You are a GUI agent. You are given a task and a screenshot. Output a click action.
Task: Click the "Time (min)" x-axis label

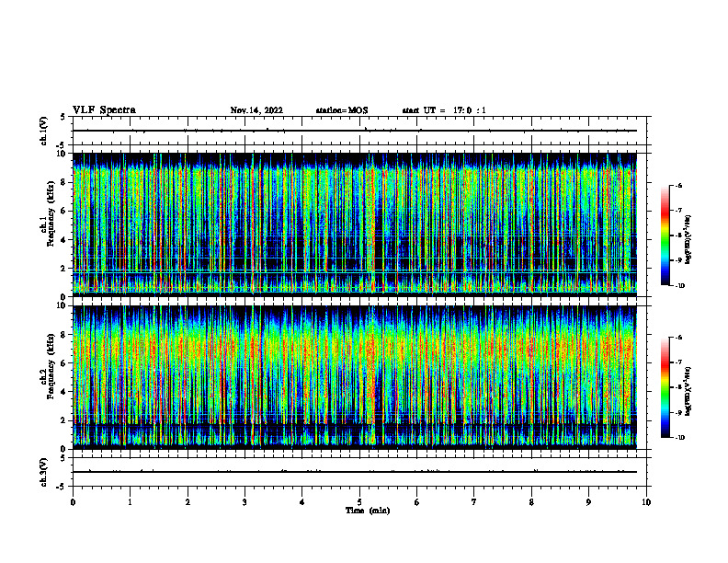368,511
